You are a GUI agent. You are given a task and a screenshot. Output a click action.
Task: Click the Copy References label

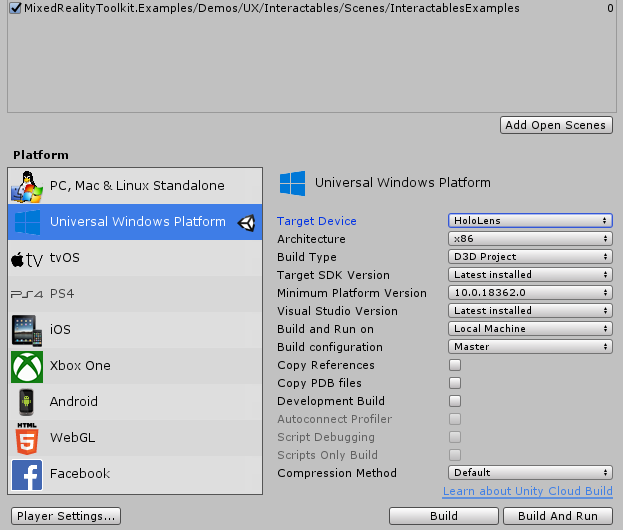click(326, 365)
